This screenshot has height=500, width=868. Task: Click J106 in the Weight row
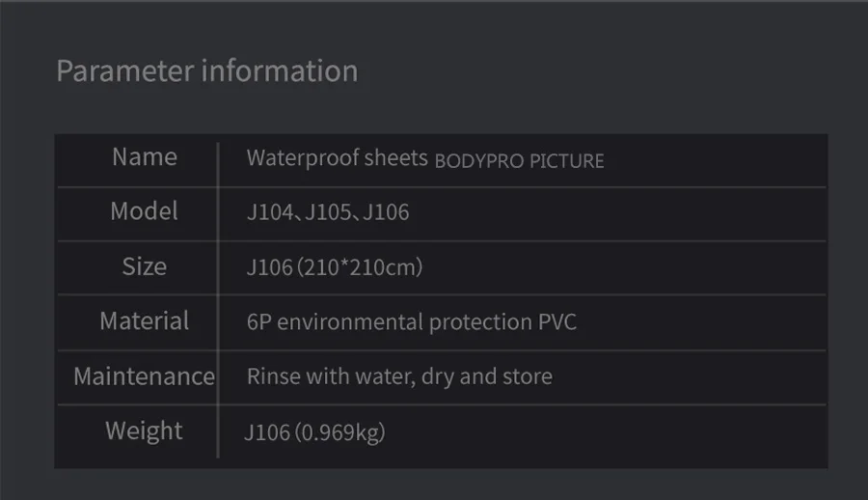tap(267, 432)
